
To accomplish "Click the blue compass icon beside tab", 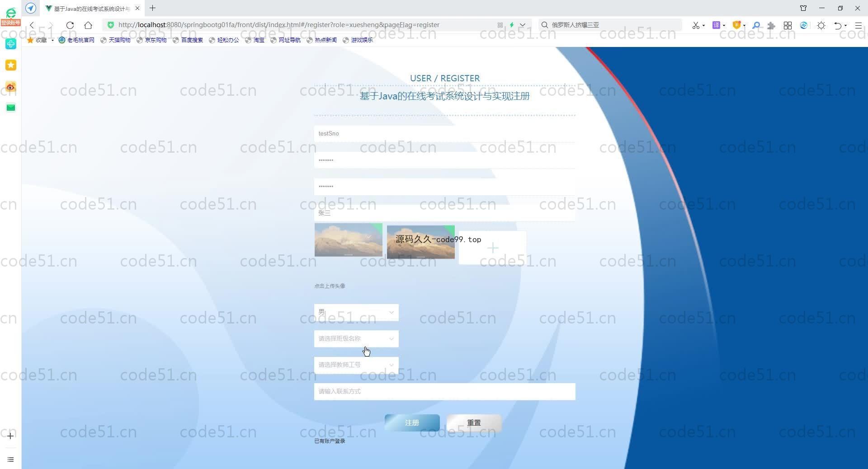I will click(31, 8).
